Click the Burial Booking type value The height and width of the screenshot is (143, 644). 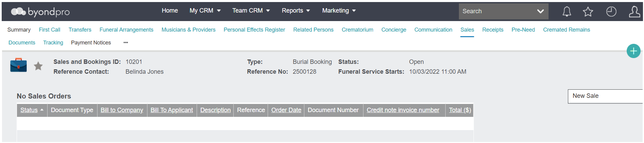pyautogui.click(x=312, y=62)
